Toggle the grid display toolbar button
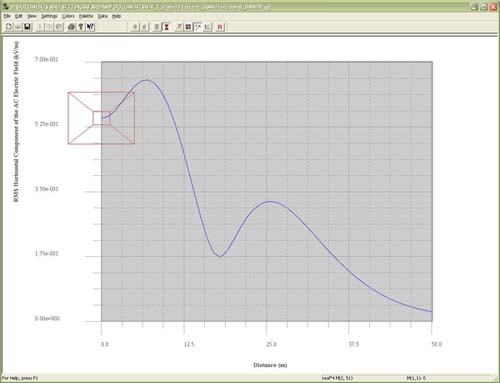 [188, 27]
